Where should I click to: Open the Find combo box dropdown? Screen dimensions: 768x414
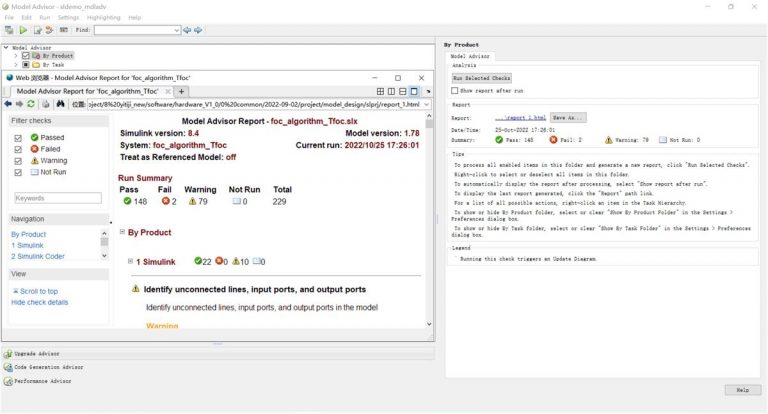coord(176,30)
